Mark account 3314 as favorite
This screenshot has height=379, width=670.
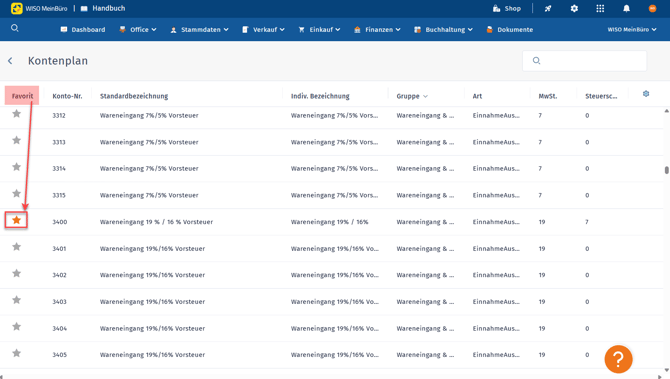tap(16, 167)
